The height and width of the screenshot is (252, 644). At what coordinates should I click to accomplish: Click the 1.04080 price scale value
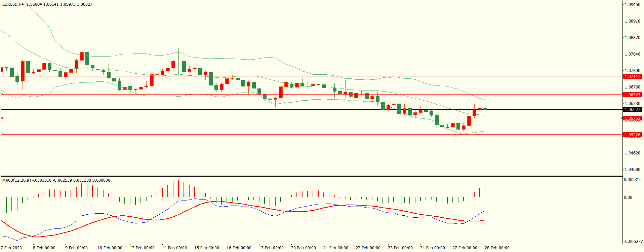[632, 170]
